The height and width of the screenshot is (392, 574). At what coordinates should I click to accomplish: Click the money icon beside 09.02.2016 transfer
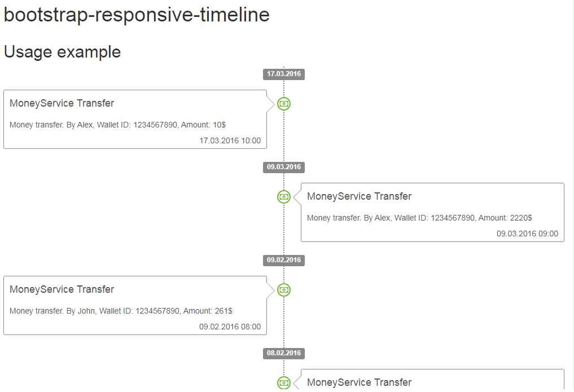(x=284, y=290)
